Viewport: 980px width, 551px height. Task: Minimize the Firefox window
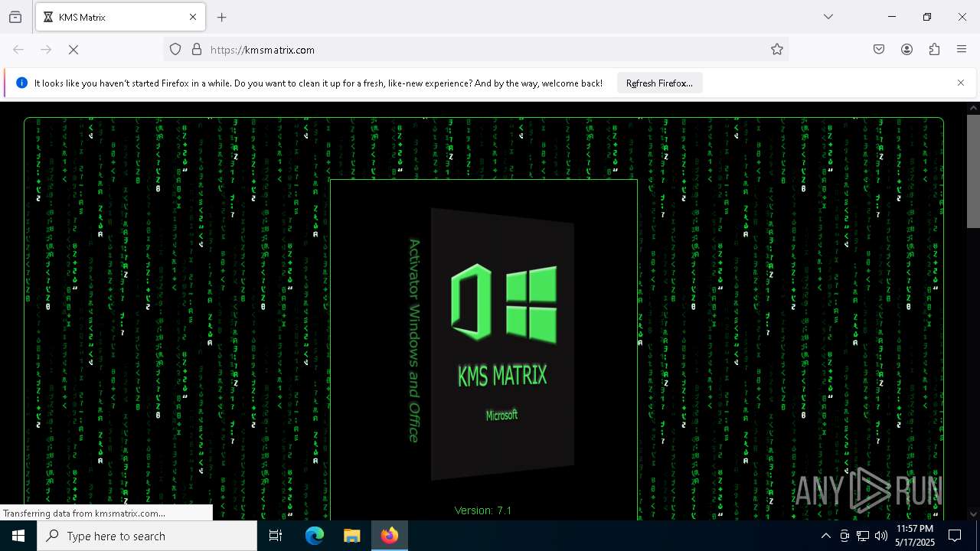click(x=892, y=17)
